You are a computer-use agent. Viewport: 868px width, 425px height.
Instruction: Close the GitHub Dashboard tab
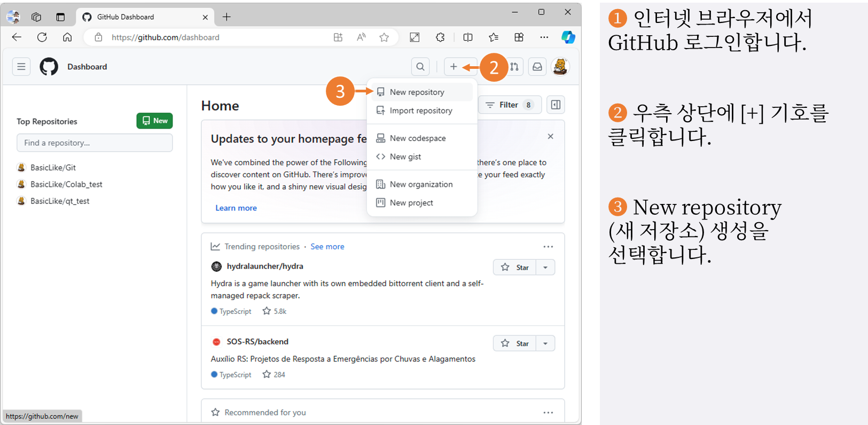(x=205, y=17)
